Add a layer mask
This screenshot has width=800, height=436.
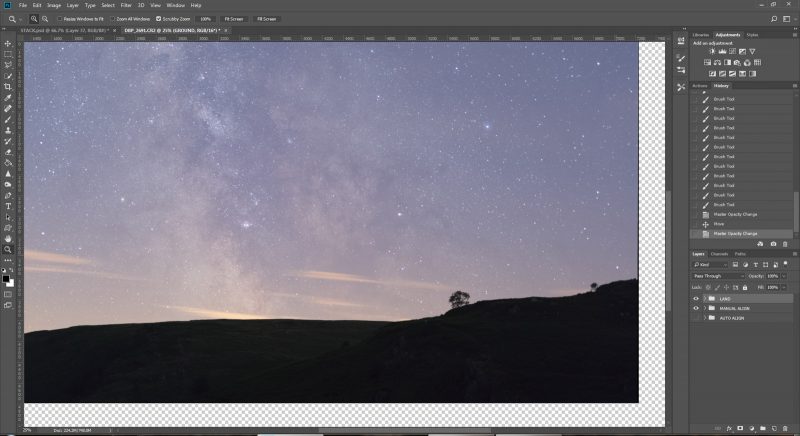[740, 428]
